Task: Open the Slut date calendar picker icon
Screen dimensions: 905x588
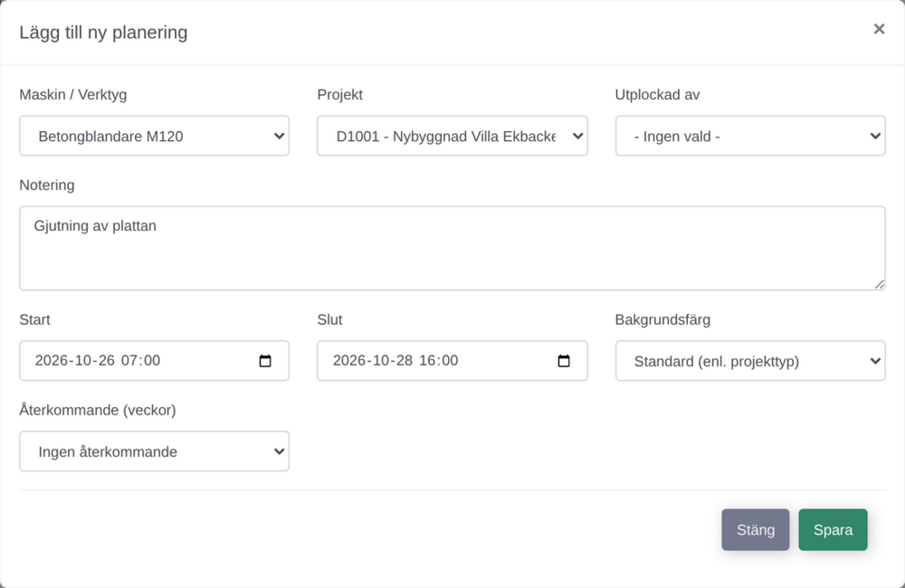Action: (x=563, y=361)
